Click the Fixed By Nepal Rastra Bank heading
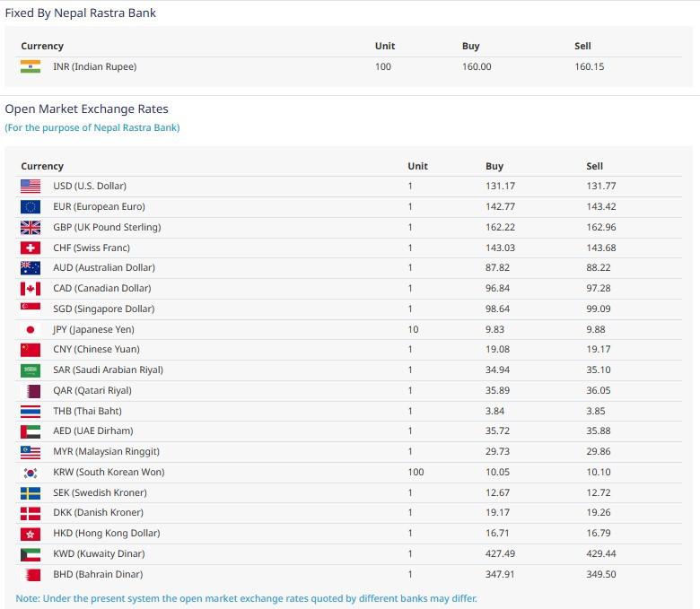Viewport: 700px width, 609px height. pyautogui.click(x=81, y=13)
